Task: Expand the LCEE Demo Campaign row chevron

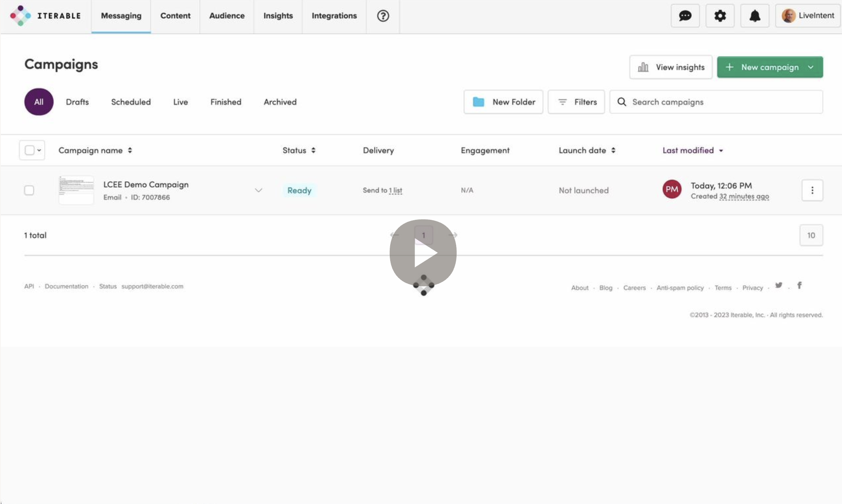Action: click(x=258, y=190)
